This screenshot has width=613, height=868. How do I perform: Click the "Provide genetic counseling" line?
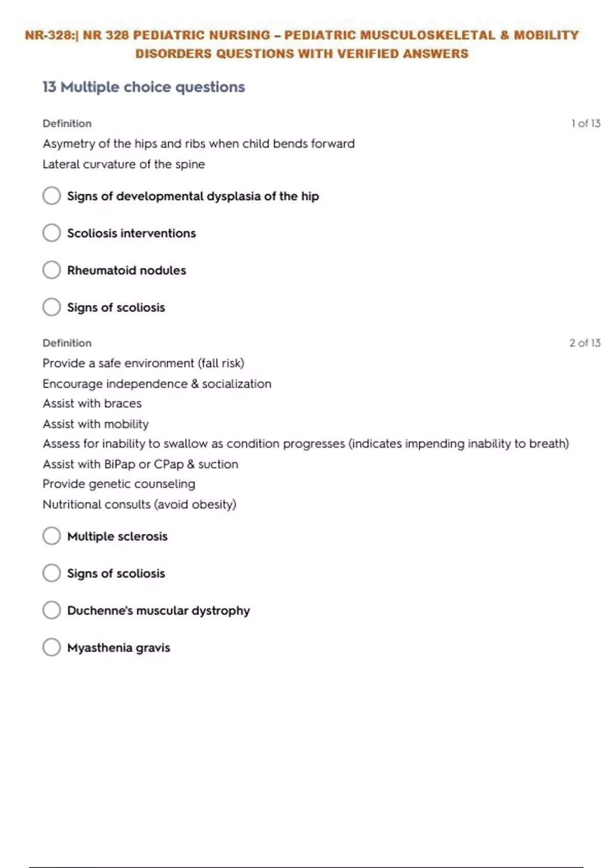point(119,484)
